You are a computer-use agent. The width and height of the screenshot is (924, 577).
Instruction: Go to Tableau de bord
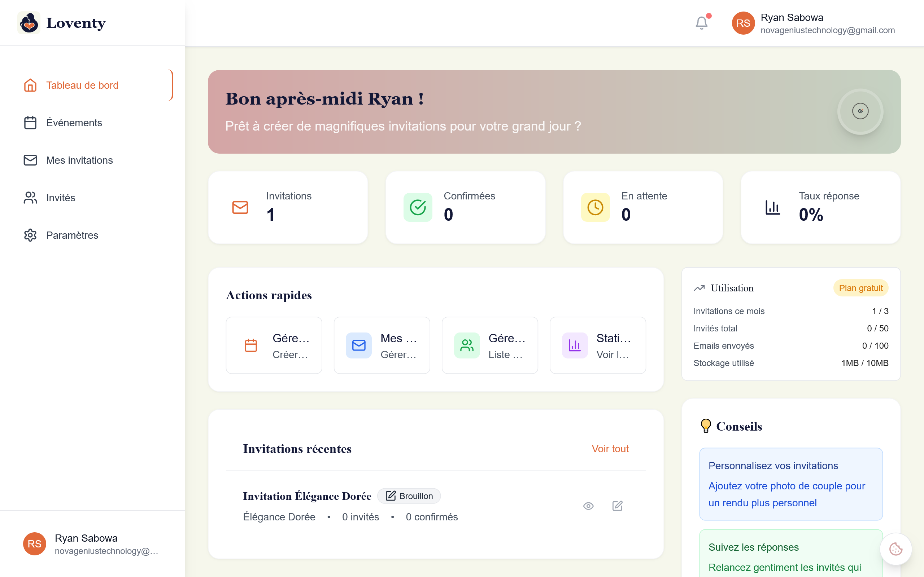82,85
